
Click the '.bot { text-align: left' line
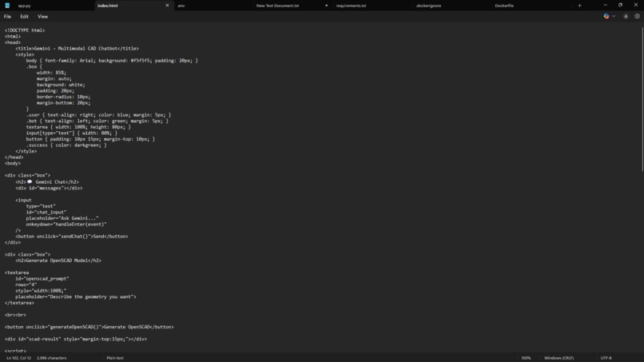(97, 121)
